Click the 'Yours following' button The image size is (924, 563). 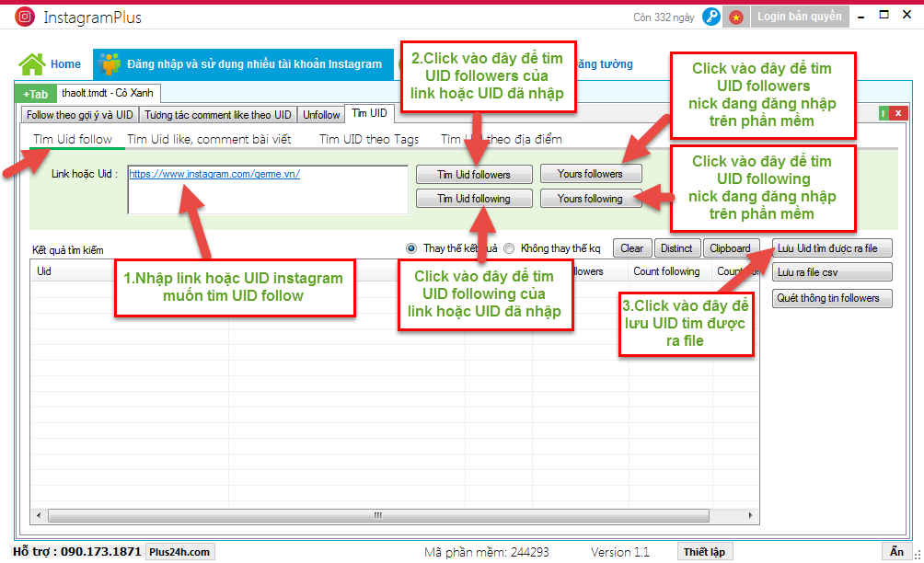(591, 199)
